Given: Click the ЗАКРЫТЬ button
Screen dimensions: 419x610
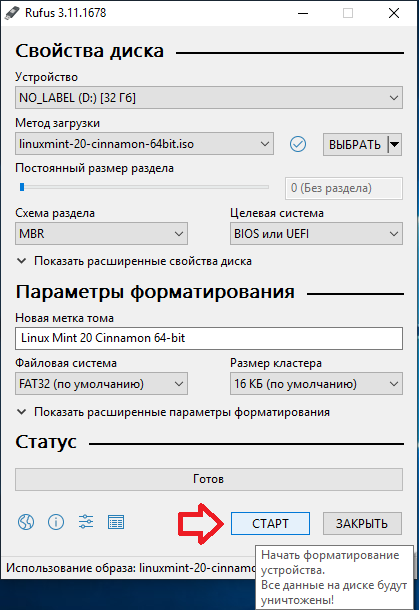Looking at the screenshot, I should point(362,524).
